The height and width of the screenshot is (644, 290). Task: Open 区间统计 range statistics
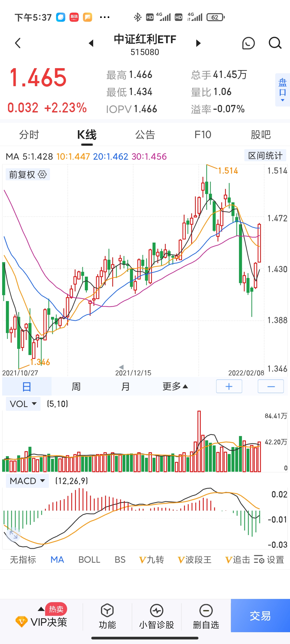(265, 156)
